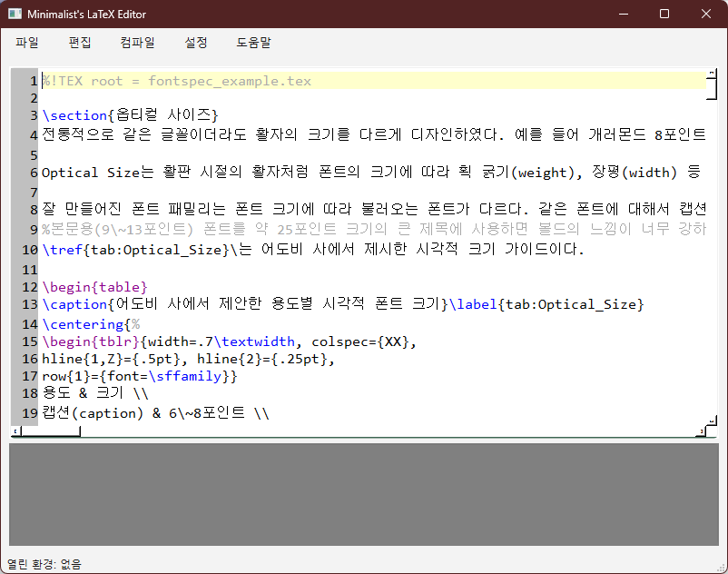Click line number 1 in the gutter
This screenshot has width=728, height=574.
click(34, 81)
